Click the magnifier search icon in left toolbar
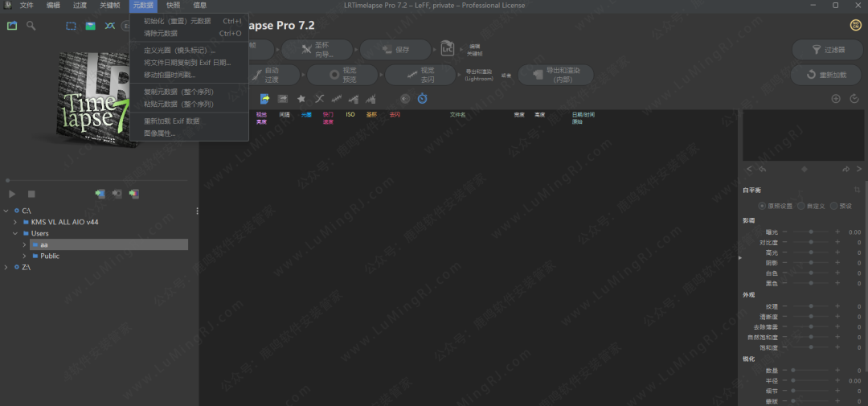This screenshot has height=406, width=868. [31, 26]
